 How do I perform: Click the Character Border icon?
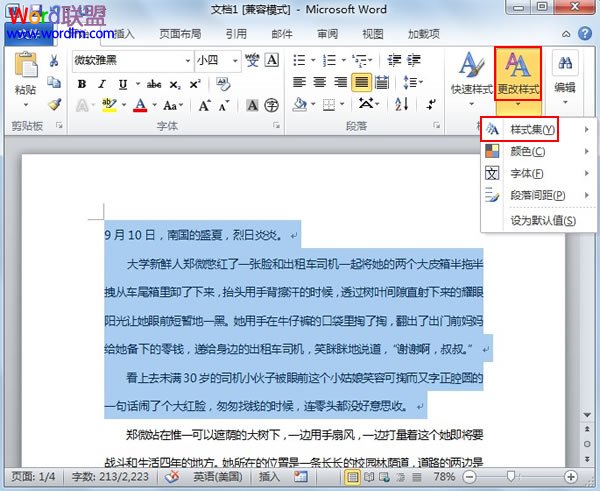coord(272,60)
